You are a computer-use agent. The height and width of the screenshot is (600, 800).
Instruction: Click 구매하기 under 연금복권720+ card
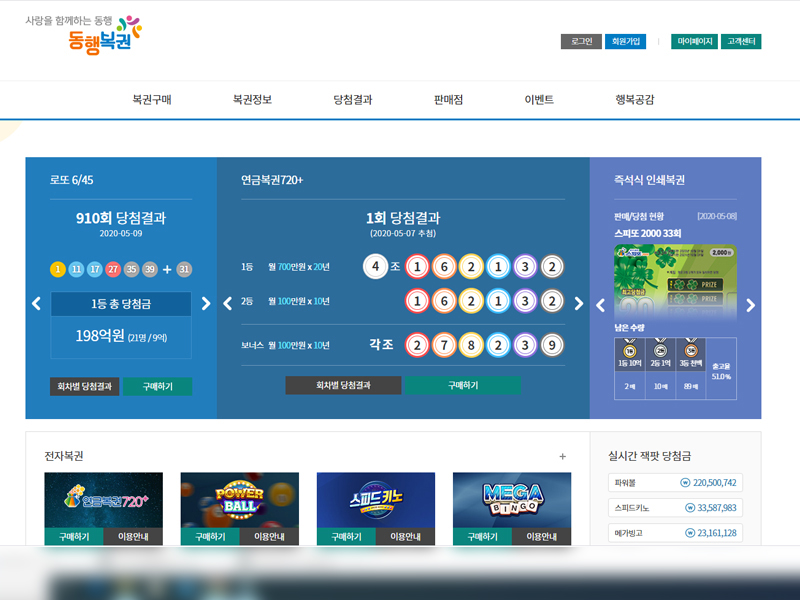click(x=74, y=536)
